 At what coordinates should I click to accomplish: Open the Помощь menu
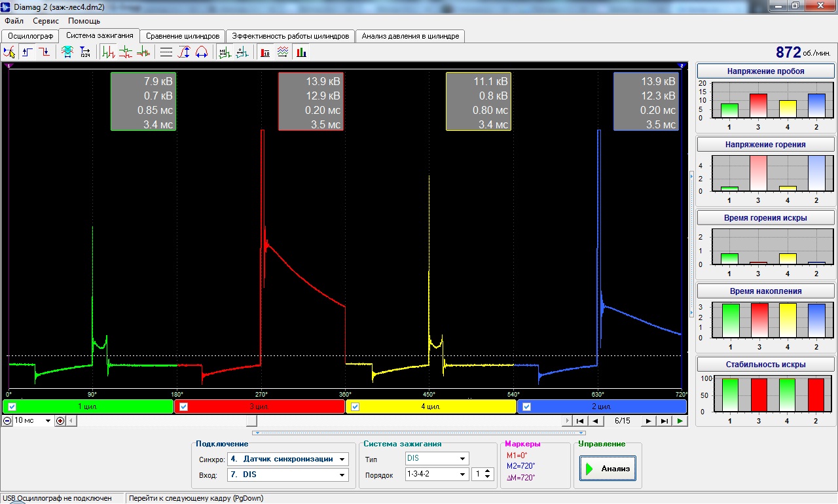(84, 21)
